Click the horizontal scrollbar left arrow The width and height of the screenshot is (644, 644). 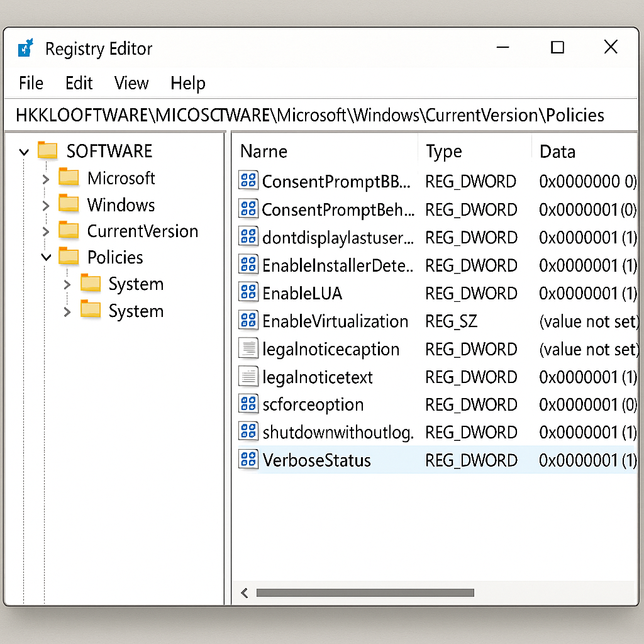pos(245,592)
